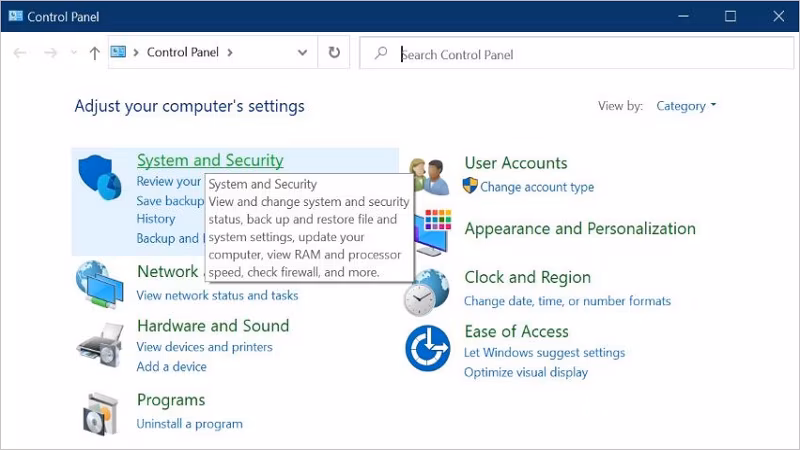The width and height of the screenshot is (800, 450).
Task: Click the Clock and Region icon
Action: [x=428, y=290]
